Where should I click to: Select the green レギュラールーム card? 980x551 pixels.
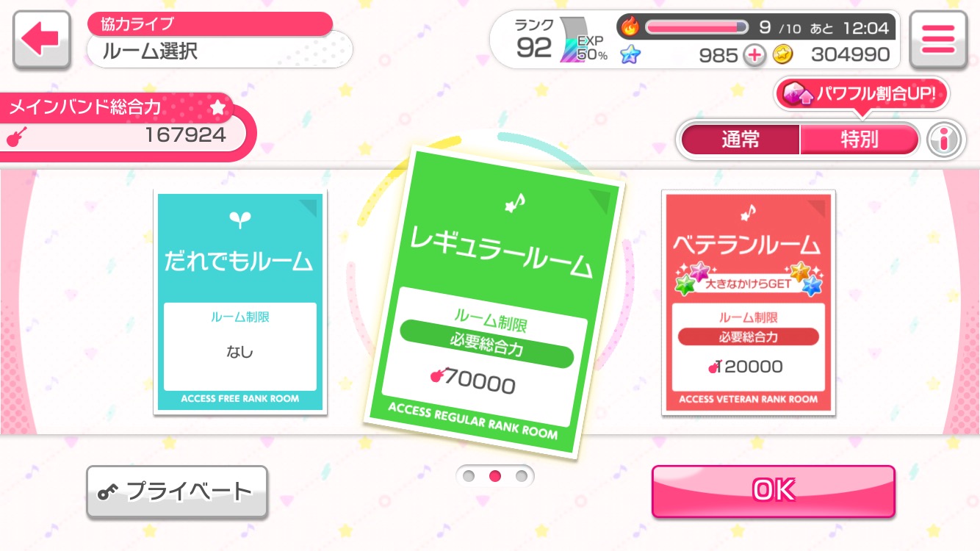(x=494, y=303)
